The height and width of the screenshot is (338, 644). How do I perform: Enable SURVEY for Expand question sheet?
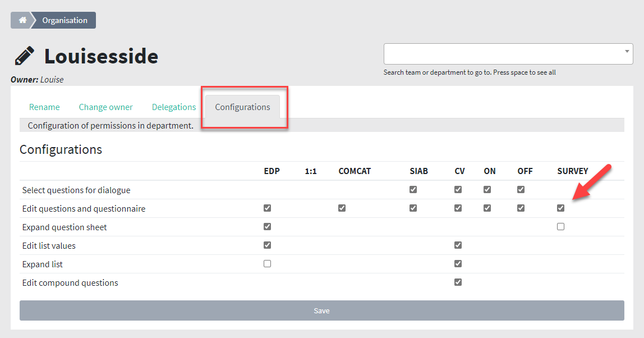click(x=560, y=227)
